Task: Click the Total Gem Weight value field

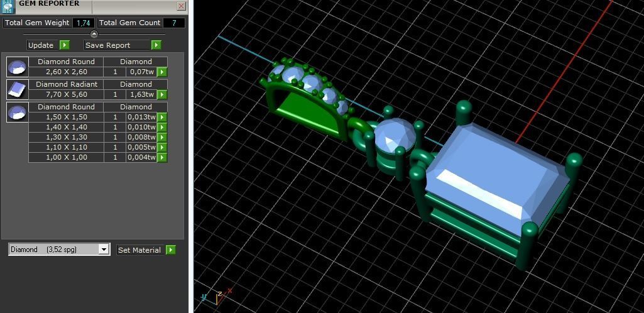Action: 84,23
